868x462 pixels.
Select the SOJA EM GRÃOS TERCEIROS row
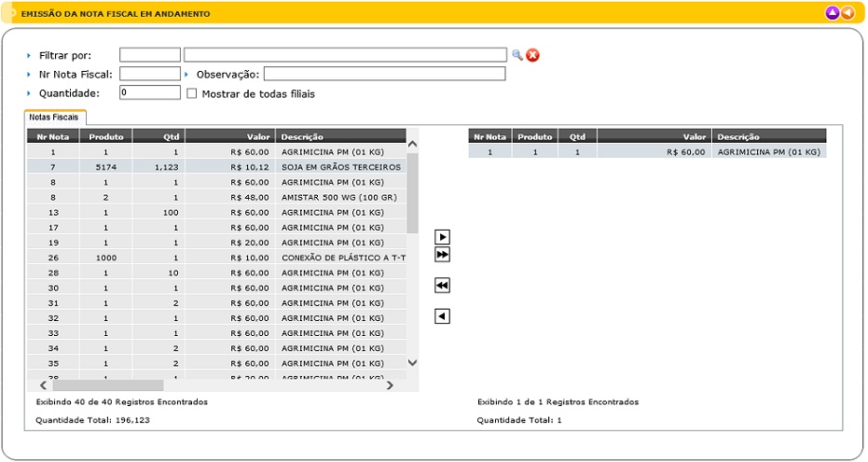(340, 167)
